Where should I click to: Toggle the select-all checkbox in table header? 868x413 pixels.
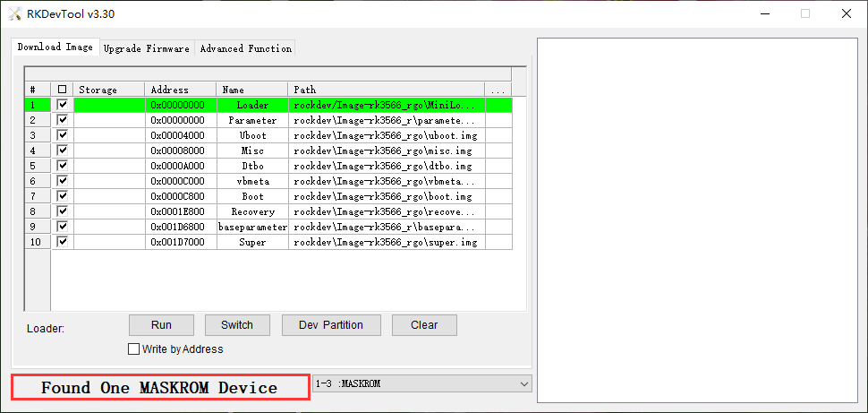[x=62, y=90]
